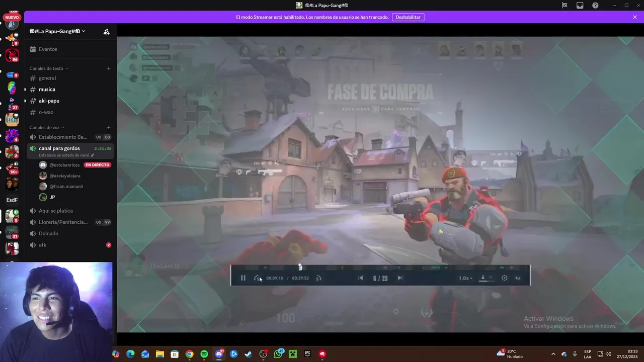644x362 pixels.
Task: Open the aki-papu text channel
Action: tap(70, 101)
